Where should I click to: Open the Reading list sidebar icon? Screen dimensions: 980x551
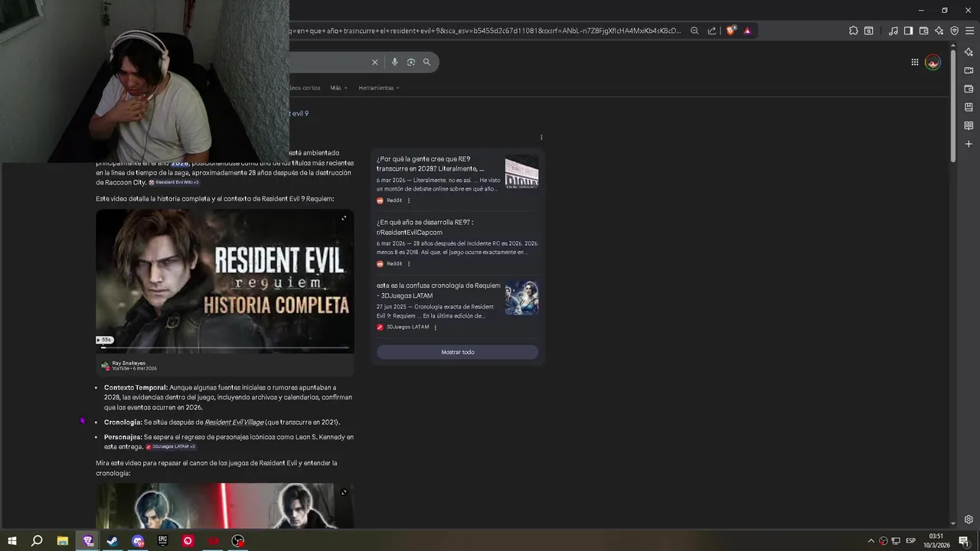(969, 126)
